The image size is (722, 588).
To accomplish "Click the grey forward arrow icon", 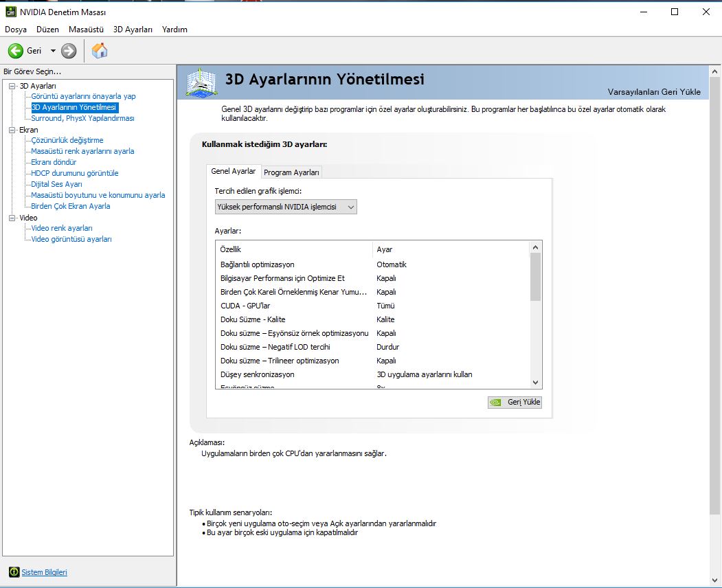I will (69, 51).
